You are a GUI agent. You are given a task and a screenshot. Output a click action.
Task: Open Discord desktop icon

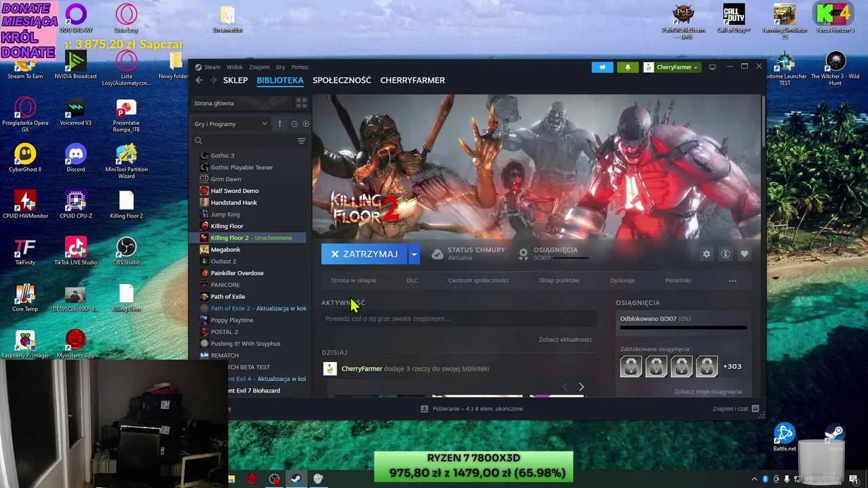75,158
